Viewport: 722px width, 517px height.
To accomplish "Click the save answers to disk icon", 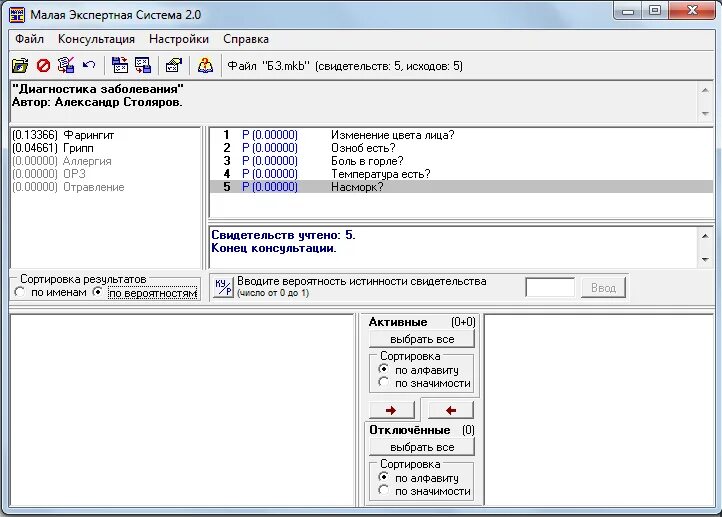I will (x=143, y=66).
